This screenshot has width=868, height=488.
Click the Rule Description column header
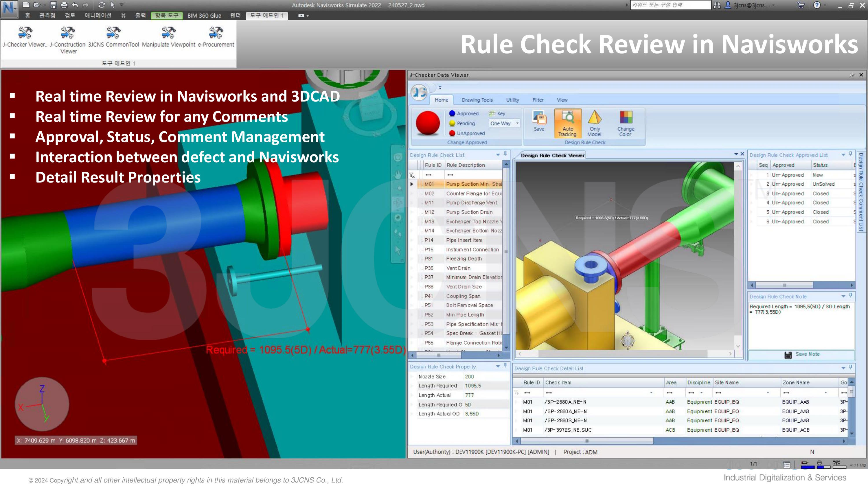[x=473, y=165]
